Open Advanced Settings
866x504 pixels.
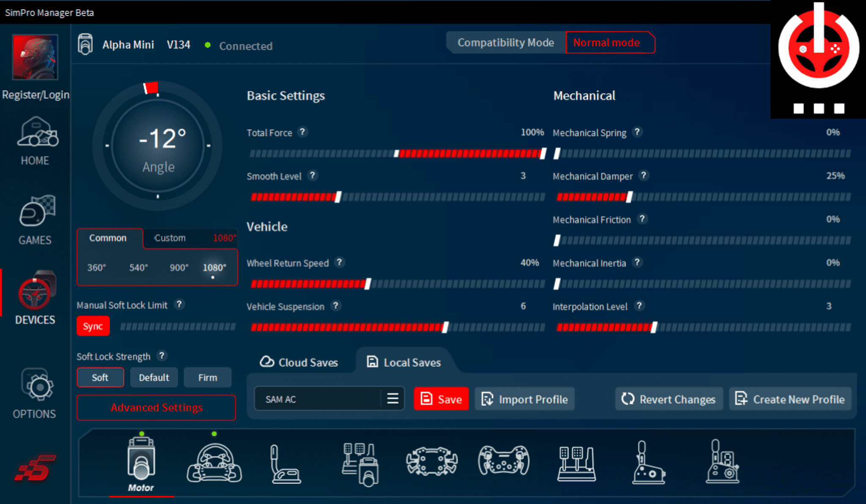click(156, 408)
